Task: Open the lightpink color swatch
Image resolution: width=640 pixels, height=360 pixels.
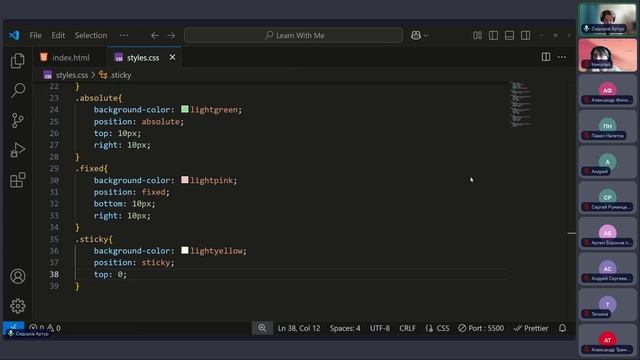Action: [x=185, y=180]
